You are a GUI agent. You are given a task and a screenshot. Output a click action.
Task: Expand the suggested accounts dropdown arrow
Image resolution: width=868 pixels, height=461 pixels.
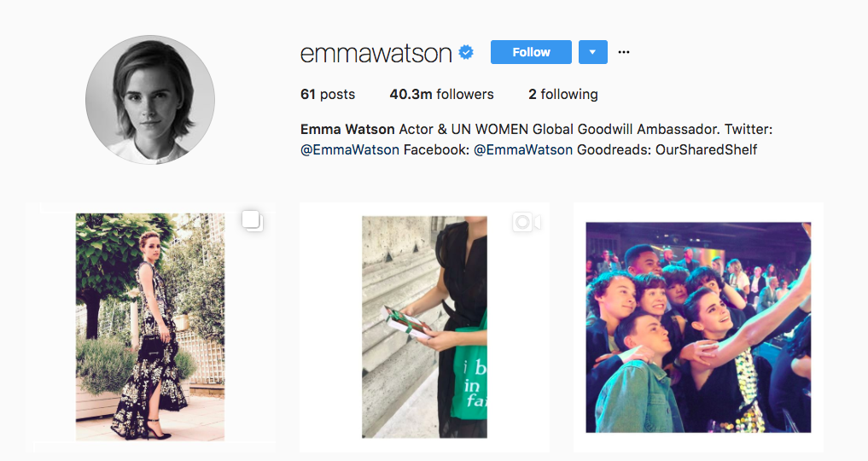point(593,52)
